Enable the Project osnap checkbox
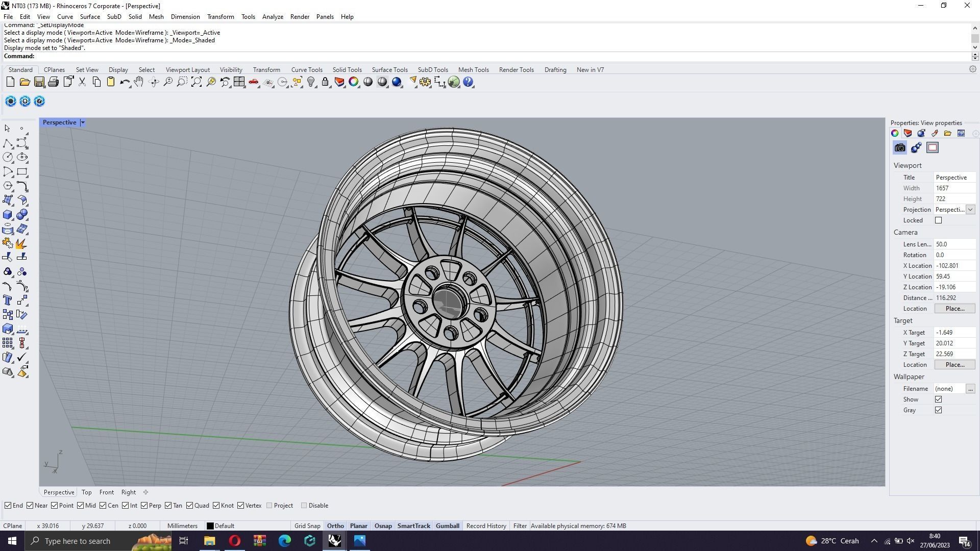 point(269,506)
